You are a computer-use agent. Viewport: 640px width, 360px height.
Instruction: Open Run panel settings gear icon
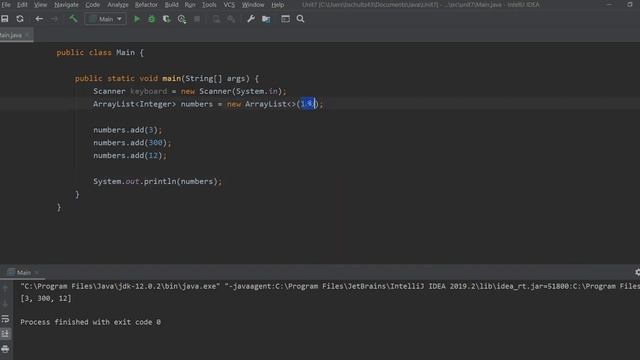pos(637,272)
